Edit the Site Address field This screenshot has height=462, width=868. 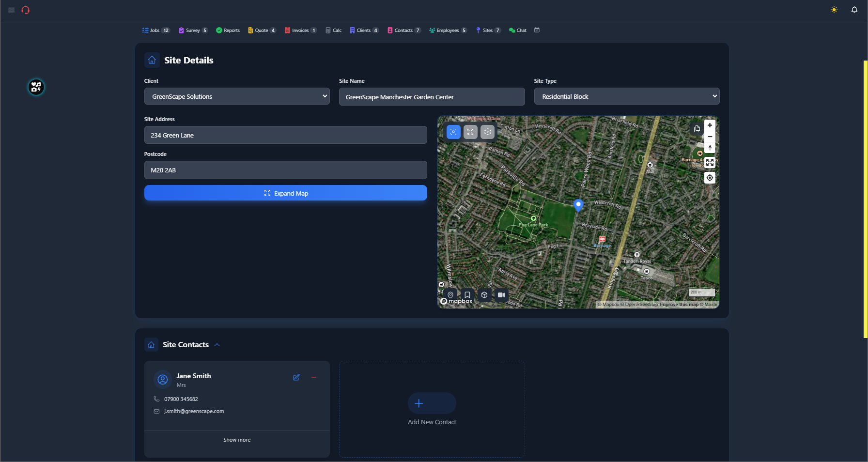286,135
